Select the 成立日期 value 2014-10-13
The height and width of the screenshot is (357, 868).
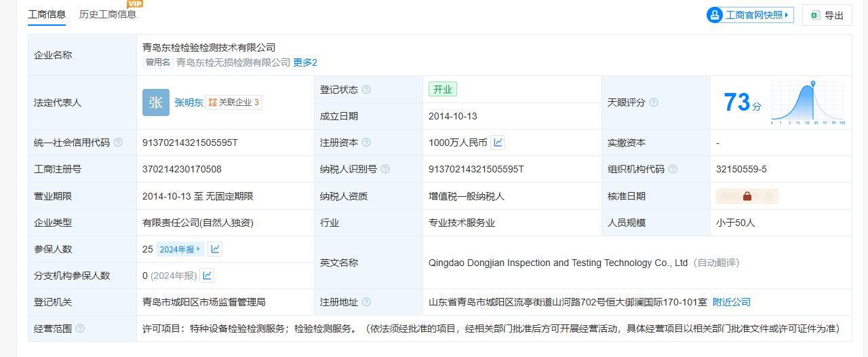point(453,116)
